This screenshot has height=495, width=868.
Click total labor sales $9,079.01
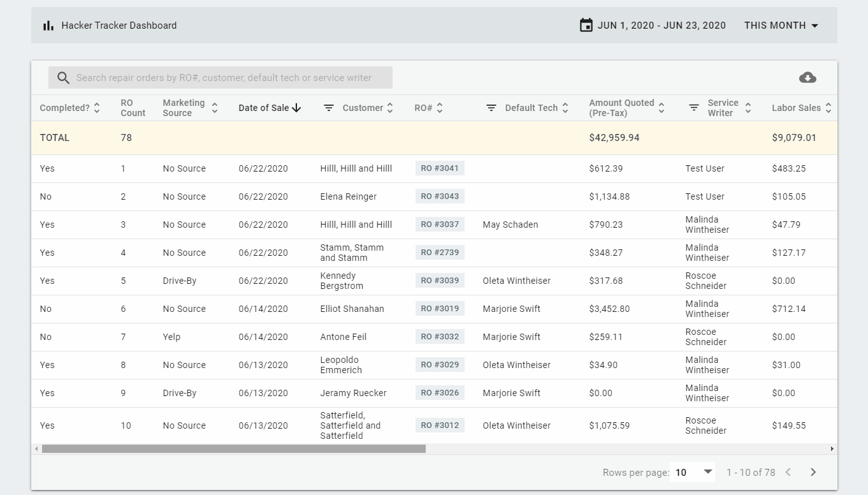coord(794,138)
